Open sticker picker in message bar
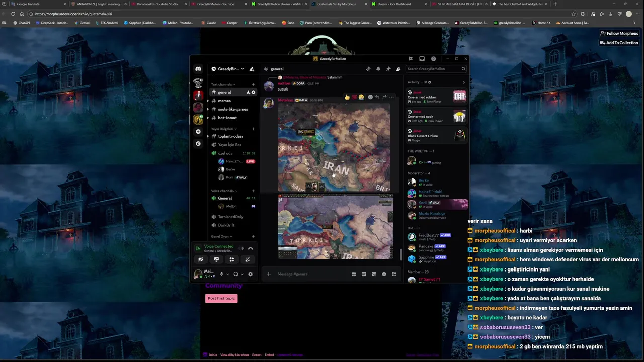The width and height of the screenshot is (644, 362). 374,274
